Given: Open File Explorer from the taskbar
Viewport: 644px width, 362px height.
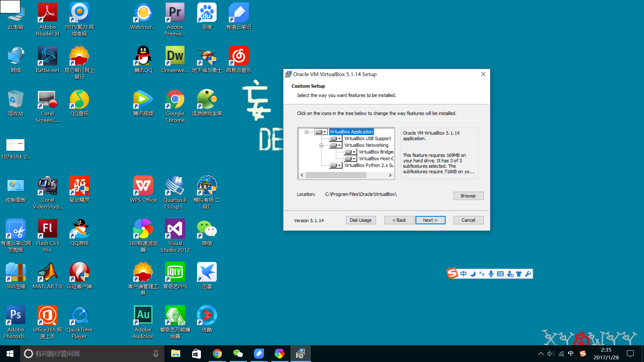Looking at the screenshot, I should point(175,354).
